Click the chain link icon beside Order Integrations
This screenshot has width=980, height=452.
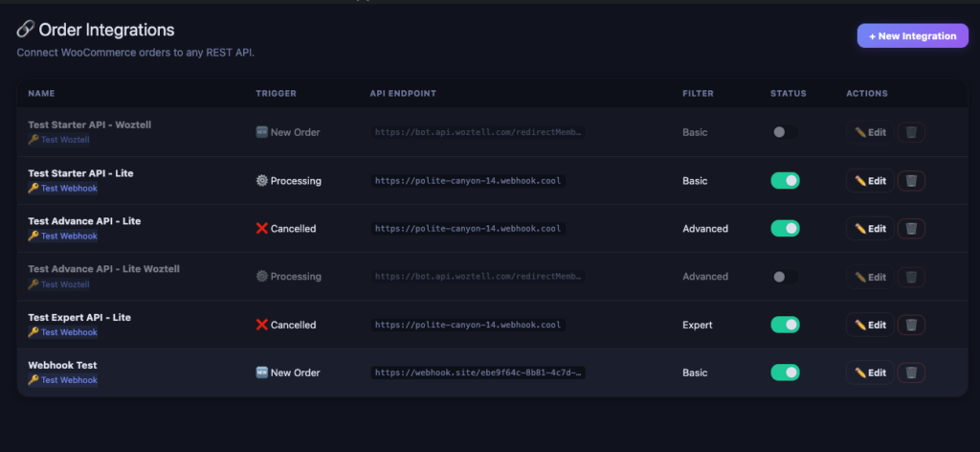(25, 30)
